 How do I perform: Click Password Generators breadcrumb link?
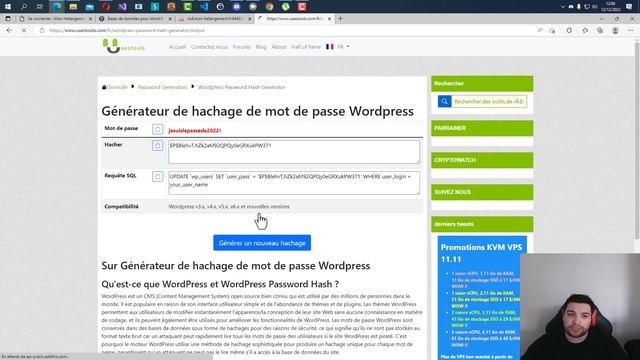pos(162,87)
